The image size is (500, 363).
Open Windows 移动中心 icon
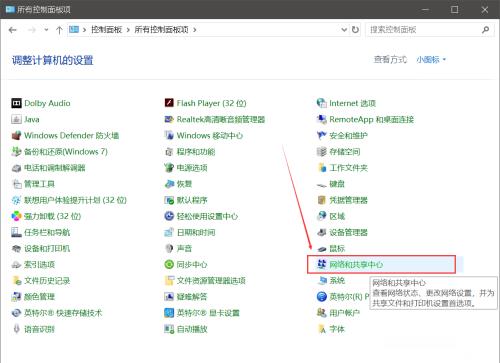pos(169,136)
